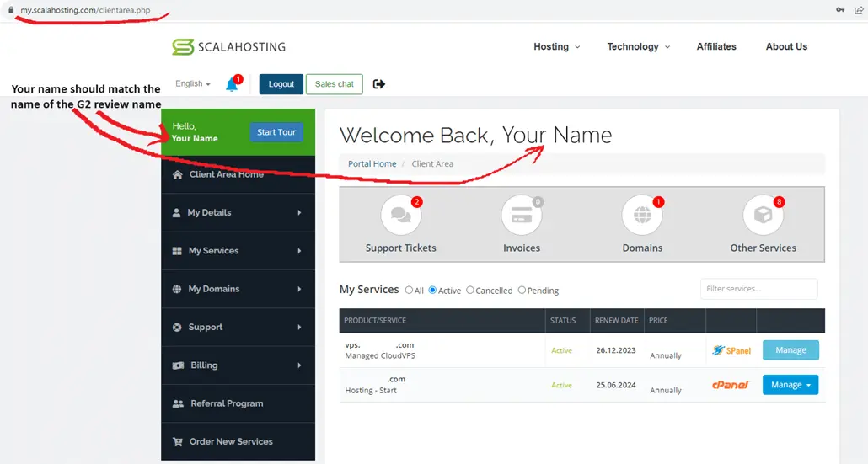The height and width of the screenshot is (464, 868).
Task: Click the Support Tickets label
Action: pos(401,248)
